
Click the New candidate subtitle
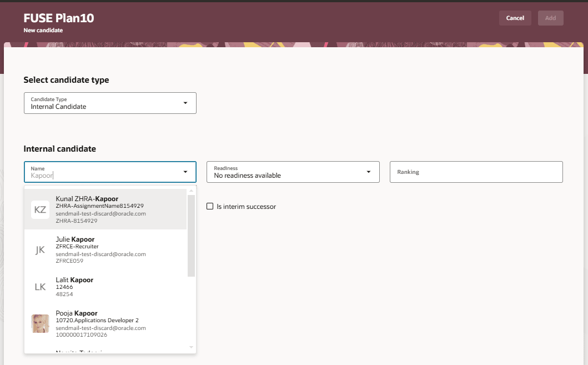pos(43,31)
